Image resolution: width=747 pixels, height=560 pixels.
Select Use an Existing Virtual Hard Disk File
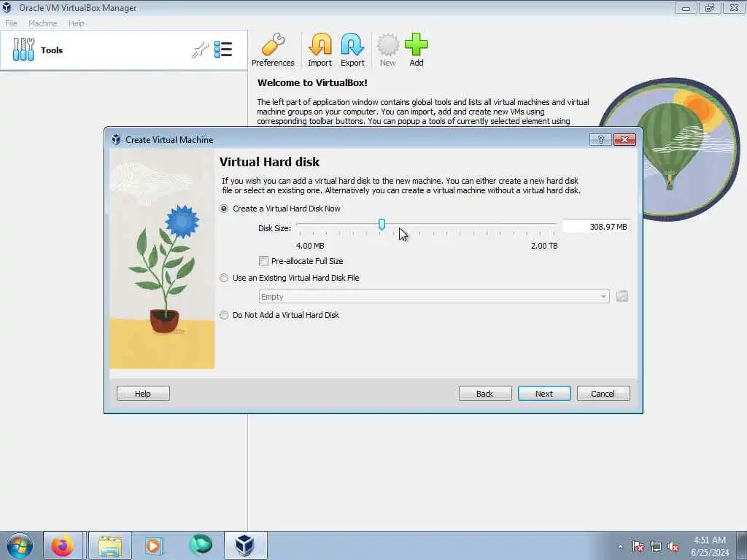[x=224, y=278]
